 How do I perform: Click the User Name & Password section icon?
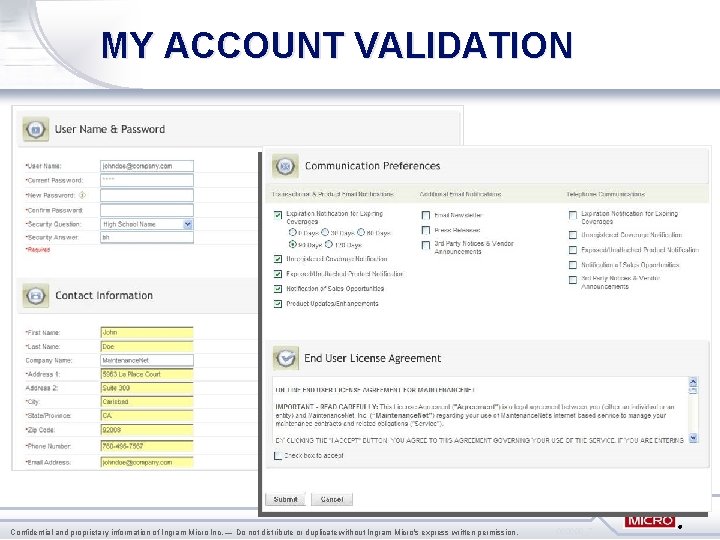[x=35, y=129]
